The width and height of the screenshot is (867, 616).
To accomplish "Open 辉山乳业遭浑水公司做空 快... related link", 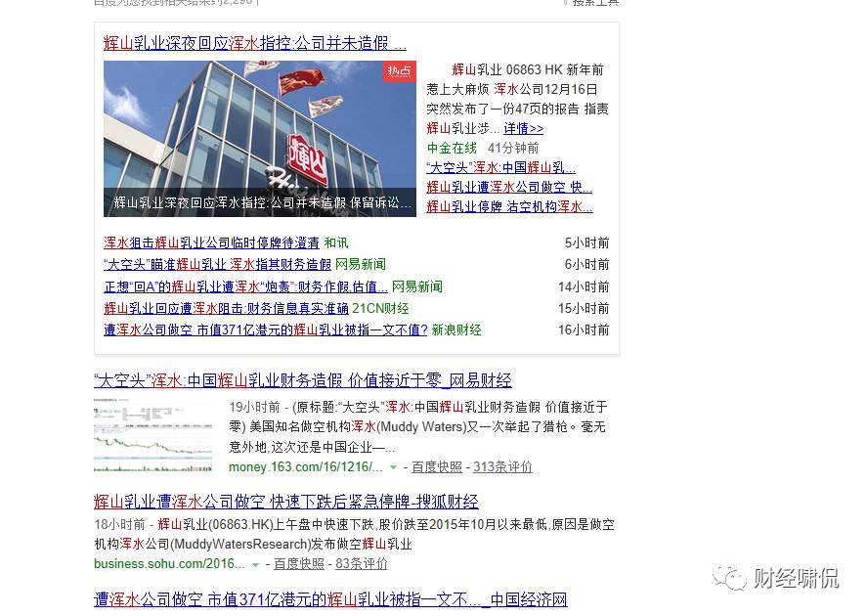I will pos(509,187).
